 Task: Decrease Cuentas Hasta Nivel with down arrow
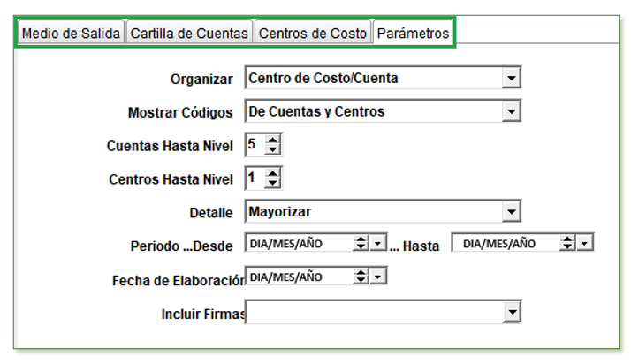point(273,150)
